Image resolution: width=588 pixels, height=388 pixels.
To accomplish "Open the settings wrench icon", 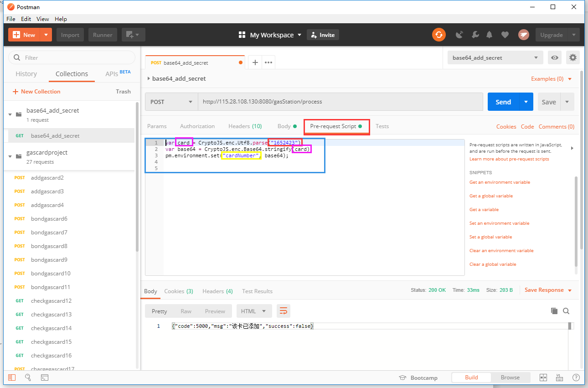I will 475,35.
